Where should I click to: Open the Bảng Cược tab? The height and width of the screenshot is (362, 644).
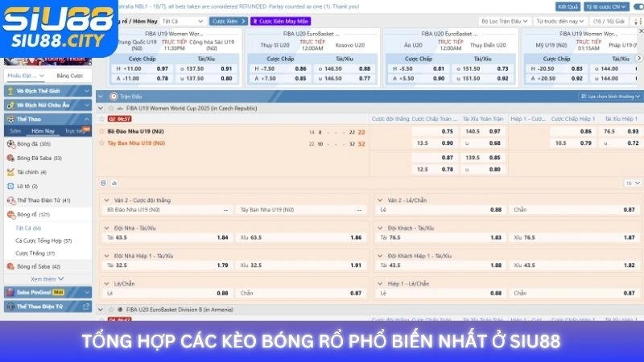[70, 76]
